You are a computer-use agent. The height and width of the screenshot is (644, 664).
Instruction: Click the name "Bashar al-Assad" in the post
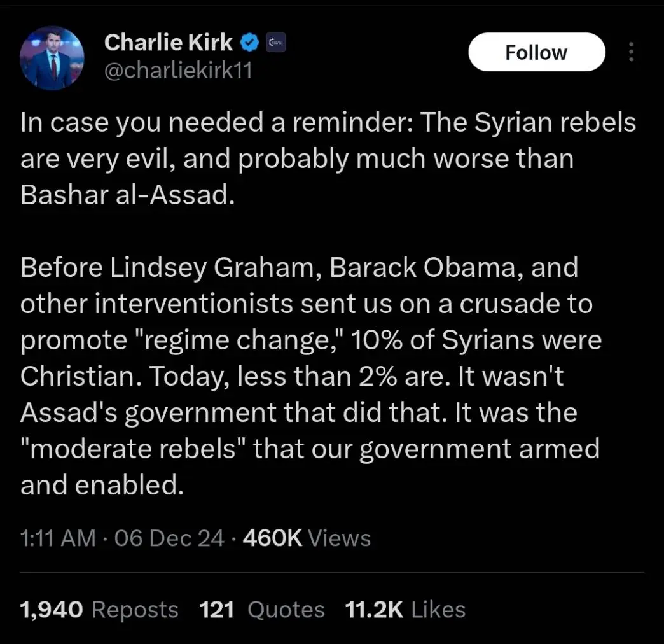point(124,195)
